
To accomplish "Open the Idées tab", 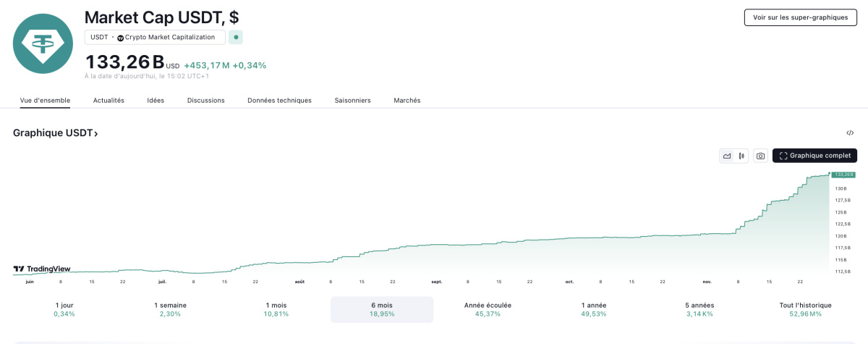I will point(156,100).
